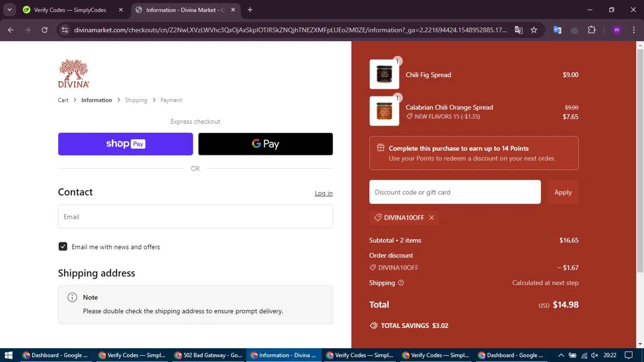Viewport: 644px width, 362px height.
Task: Go to Cart breadcrumb
Action: (63, 100)
